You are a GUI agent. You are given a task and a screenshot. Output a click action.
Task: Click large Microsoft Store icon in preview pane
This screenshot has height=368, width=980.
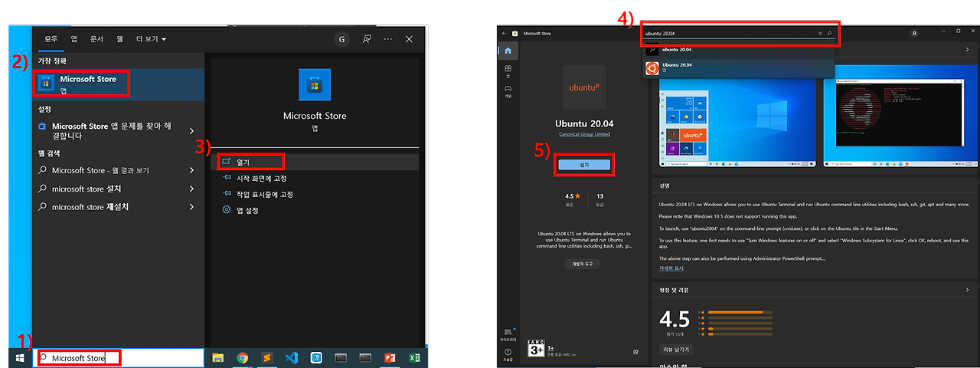(315, 85)
